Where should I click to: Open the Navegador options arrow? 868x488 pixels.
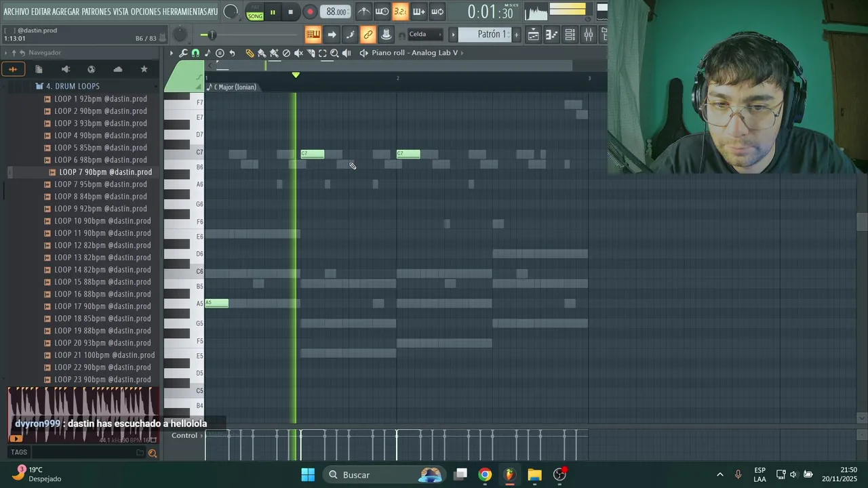(x=5, y=53)
